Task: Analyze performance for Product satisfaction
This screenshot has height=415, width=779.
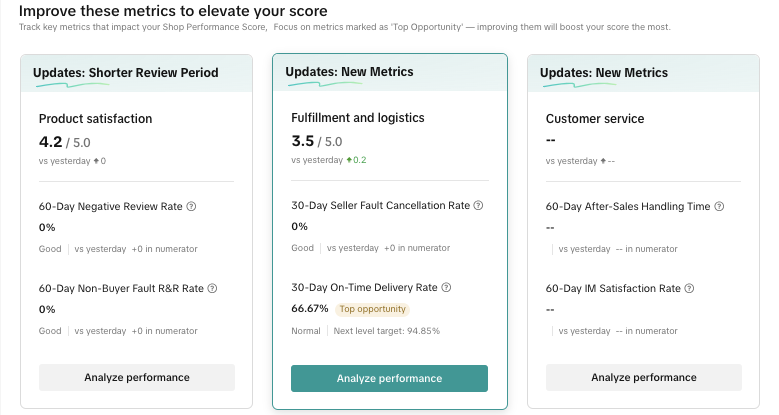Action: coord(137,378)
